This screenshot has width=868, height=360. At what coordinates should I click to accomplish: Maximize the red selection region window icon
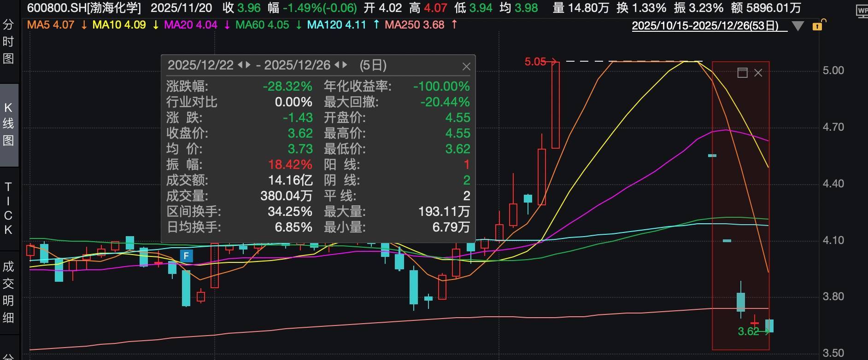coord(742,73)
